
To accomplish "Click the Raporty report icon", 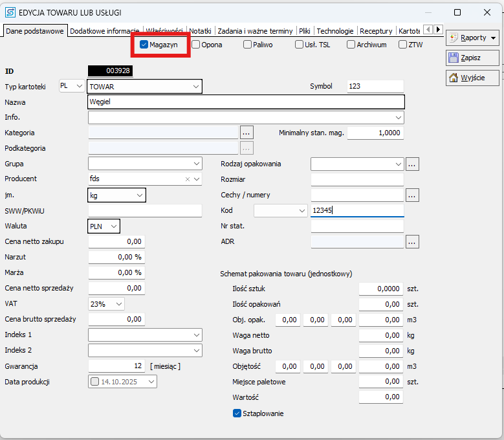I will pyautogui.click(x=453, y=38).
